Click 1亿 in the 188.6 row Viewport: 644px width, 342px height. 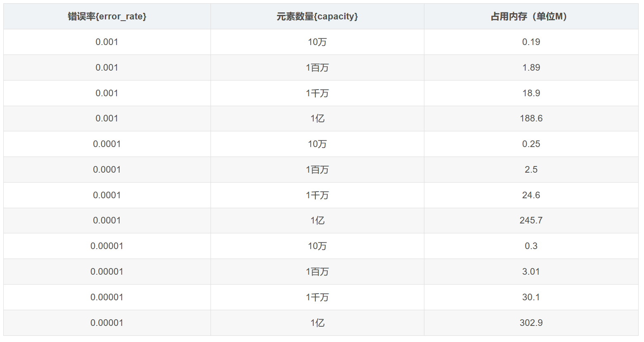317,119
